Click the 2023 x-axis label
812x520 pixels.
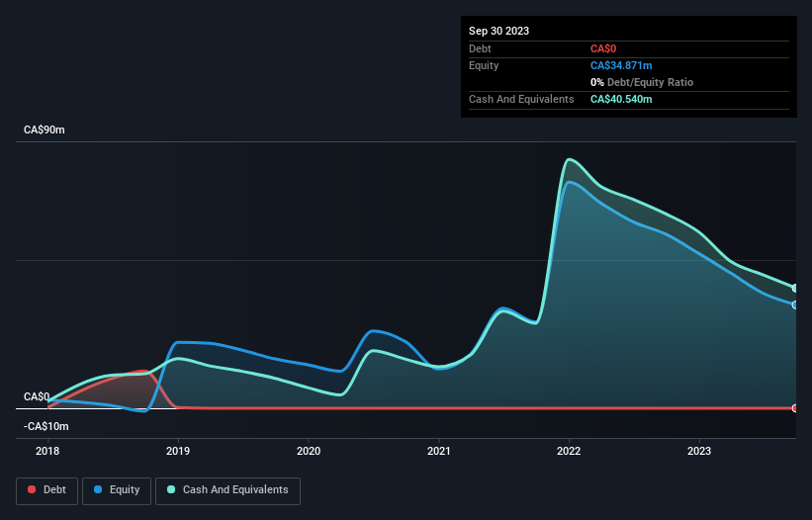pyautogui.click(x=699, y=451)
